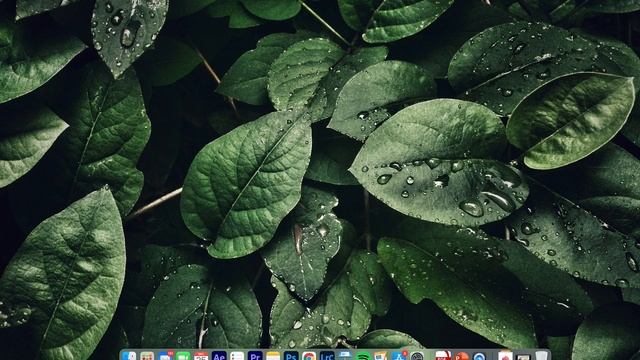Launch Lightroom Classic from dock
Screen dimensions: 640x360
(327, 356)
